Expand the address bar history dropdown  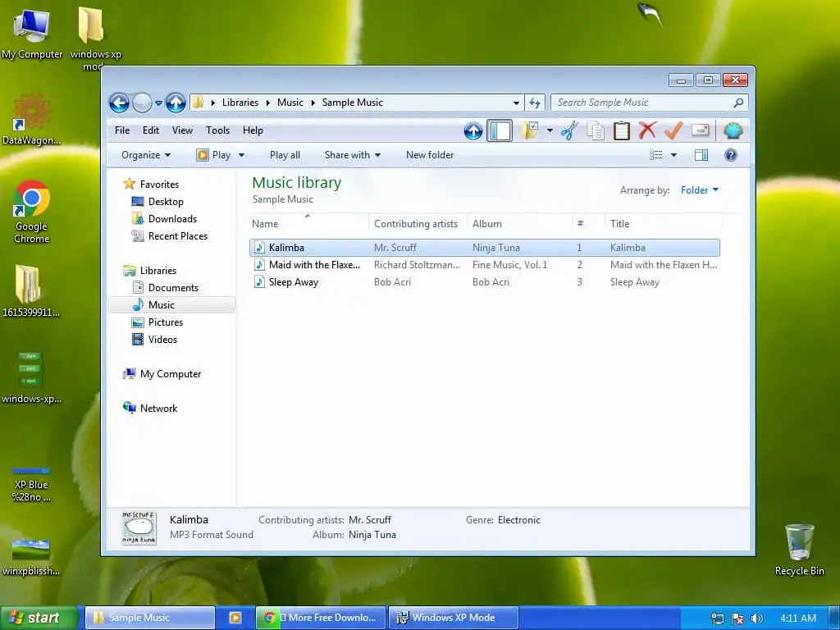pos(516,103)
